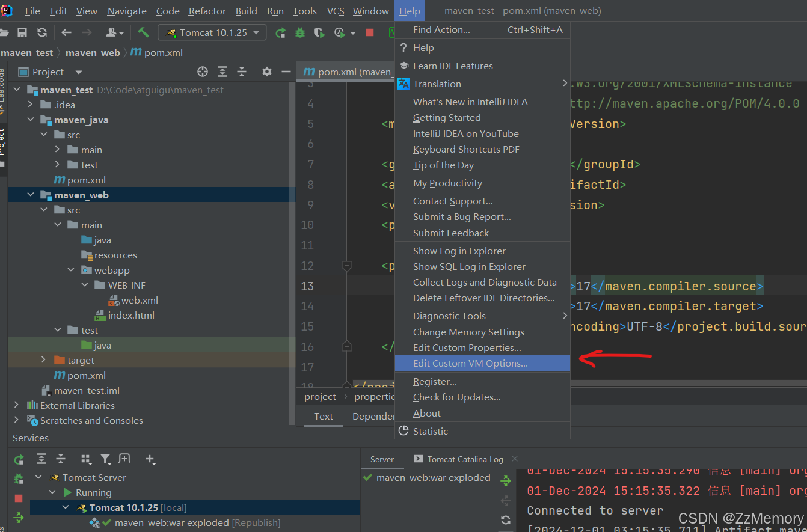Viewport: 807px width, 532px height.
Task: Select the resources folder in tree
Action: [115, 255]
